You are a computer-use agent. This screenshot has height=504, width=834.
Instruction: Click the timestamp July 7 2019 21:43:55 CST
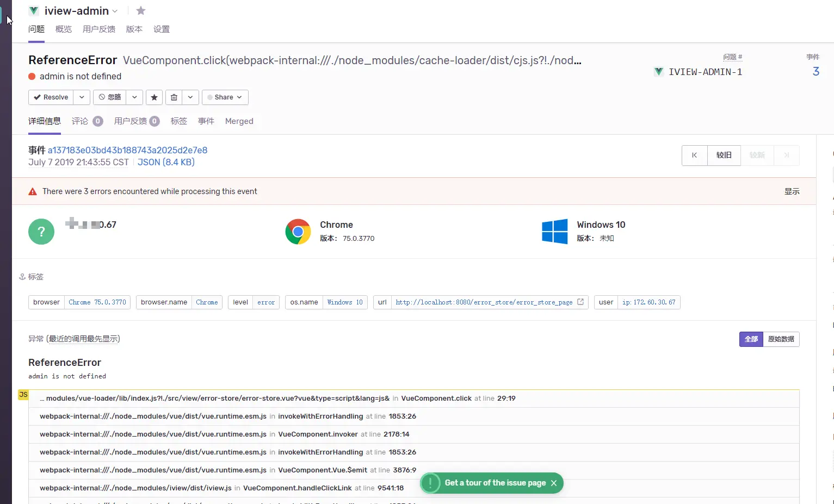(x=78, y=162)
